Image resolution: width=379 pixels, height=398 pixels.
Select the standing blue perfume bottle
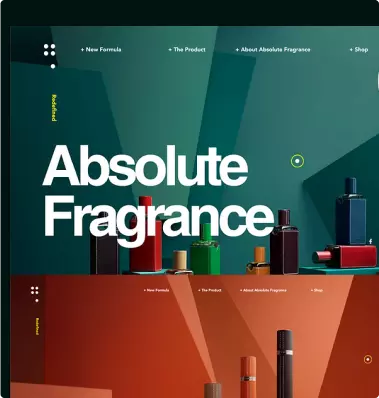pyautogui.click(x=350, y=211)
